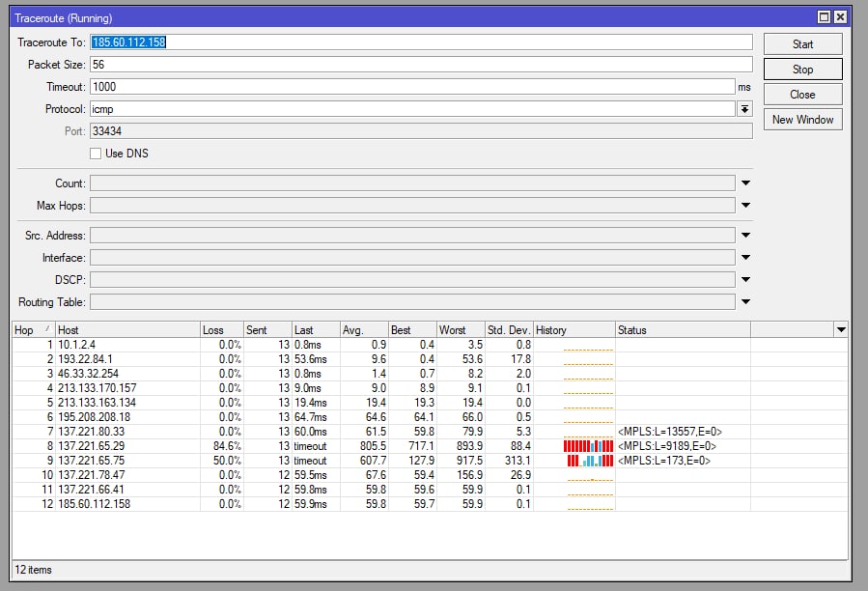The width and height of the screenshot is (868, 591).
Task: Click the Protocol field showing icmp
Action: point(412,109)
